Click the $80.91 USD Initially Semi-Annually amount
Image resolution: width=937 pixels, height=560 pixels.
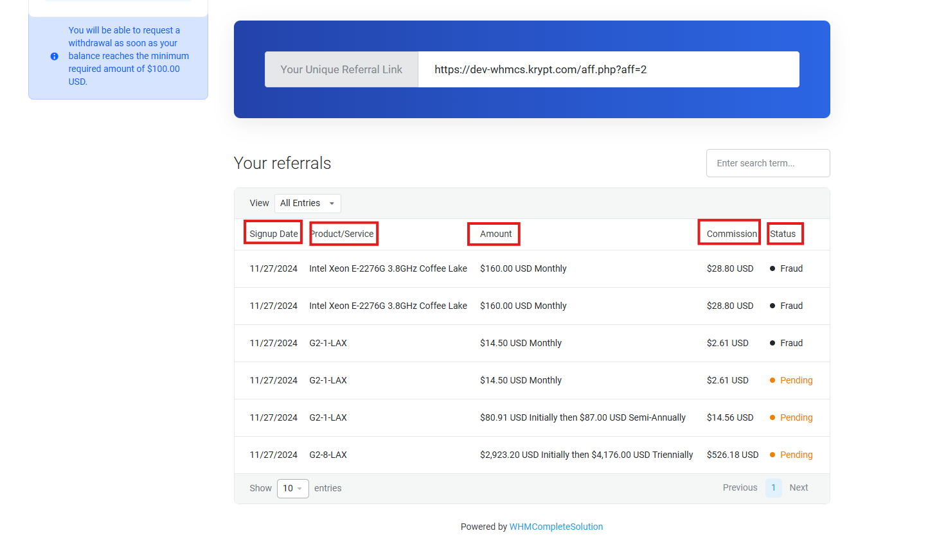coord(583,417)
